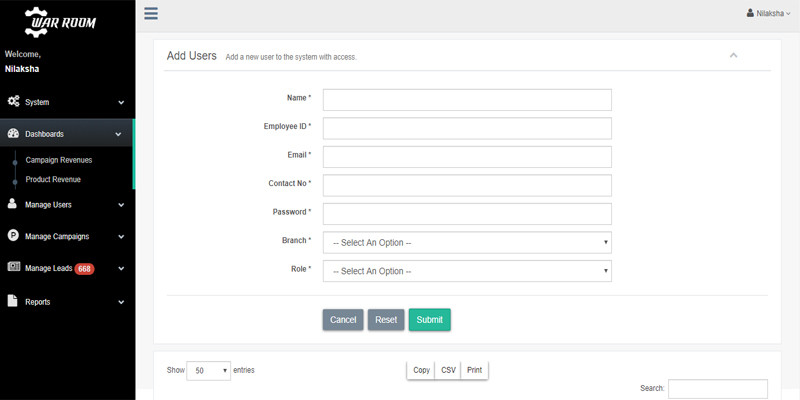The image size is (800, 400).
Task: Focus the Name input field
Action: 467,100
